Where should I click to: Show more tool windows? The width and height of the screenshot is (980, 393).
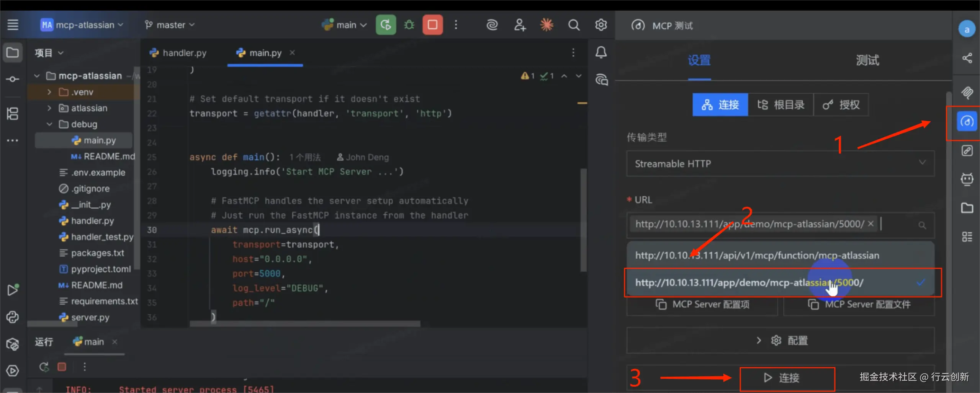pyautogui.click(x=13, y=140)
